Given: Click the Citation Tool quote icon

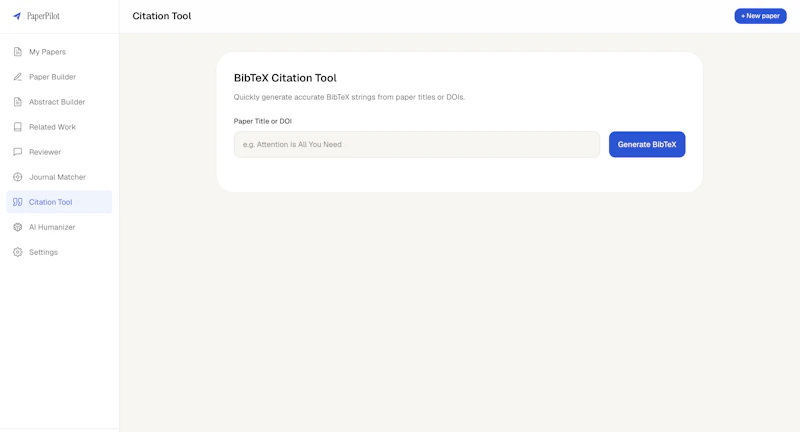Looking at the screenshot, I should 17,202.
